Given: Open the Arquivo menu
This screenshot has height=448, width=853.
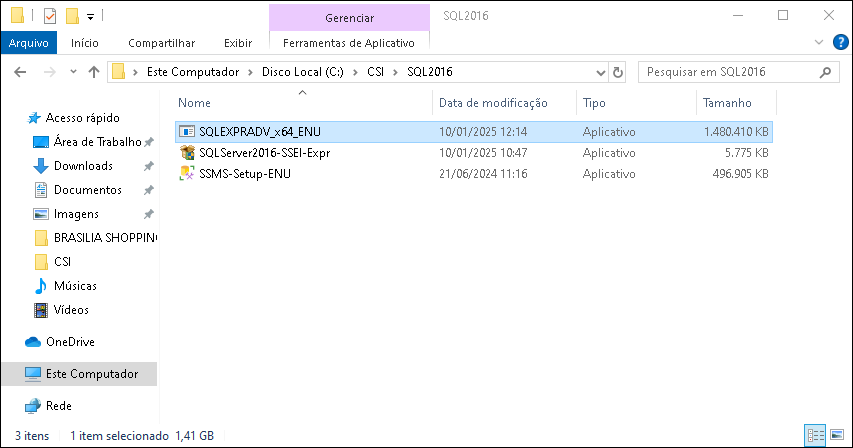Looking at the screenshot, I should coord(29,43).
